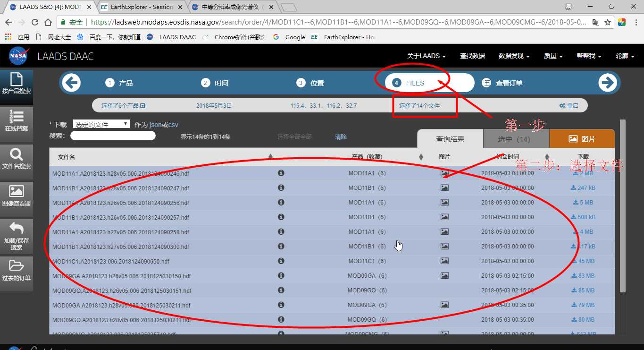Select file row MOD11A1.A2018123.h27v05.006.2018124090258.hdf
644x350 pixels.
[332, 232]
